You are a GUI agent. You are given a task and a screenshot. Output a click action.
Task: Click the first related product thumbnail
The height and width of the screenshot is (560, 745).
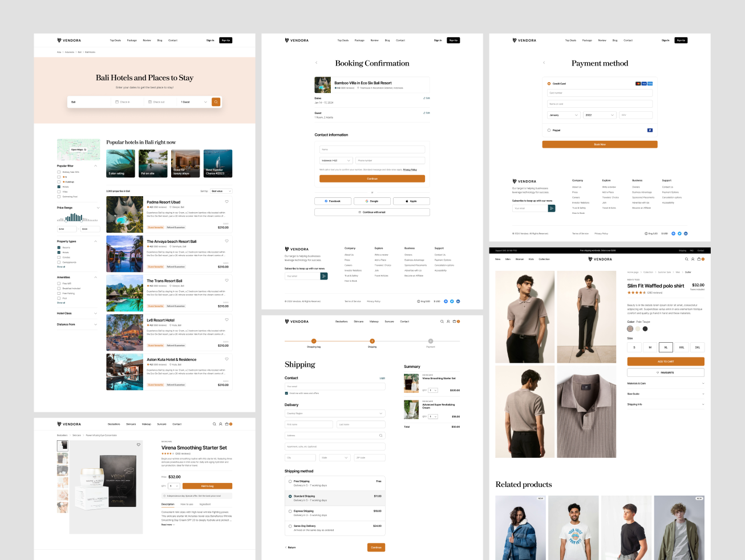pos(520,527)
